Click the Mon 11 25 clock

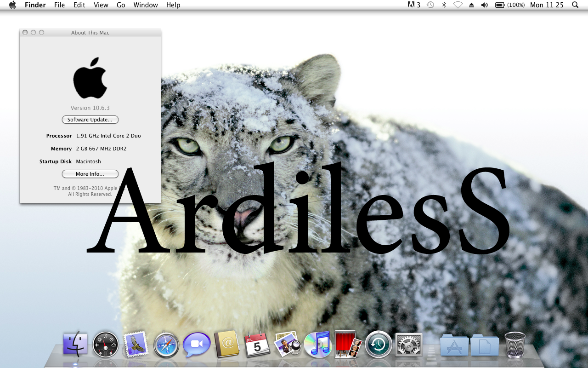click(547, 5)
